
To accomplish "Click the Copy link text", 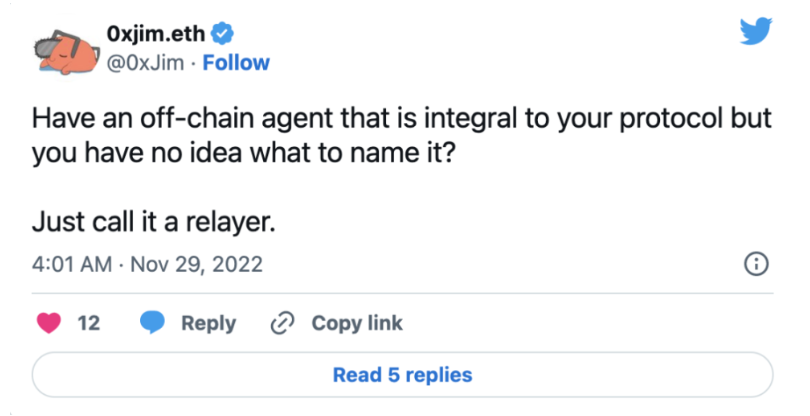I will pos(357,323).
